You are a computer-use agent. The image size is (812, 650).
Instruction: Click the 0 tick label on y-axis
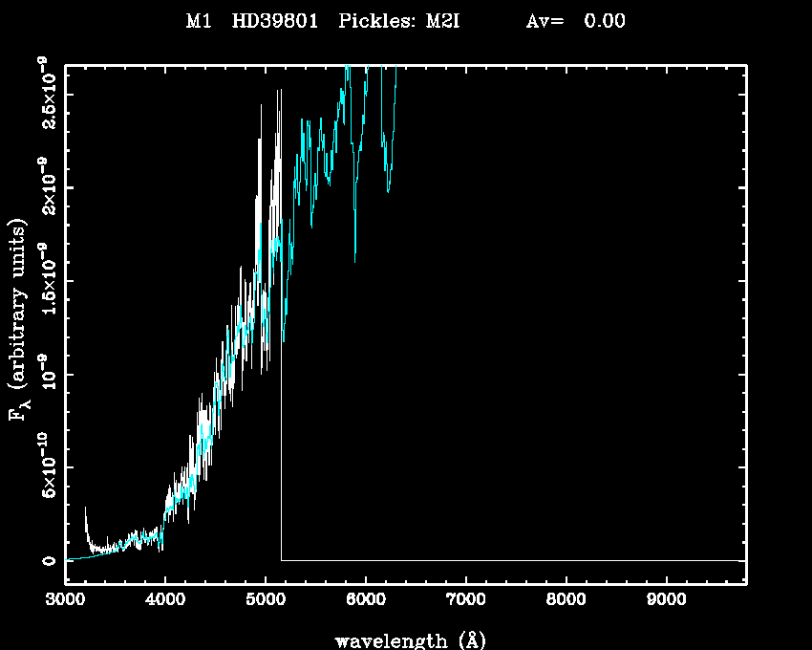(47, 561)
